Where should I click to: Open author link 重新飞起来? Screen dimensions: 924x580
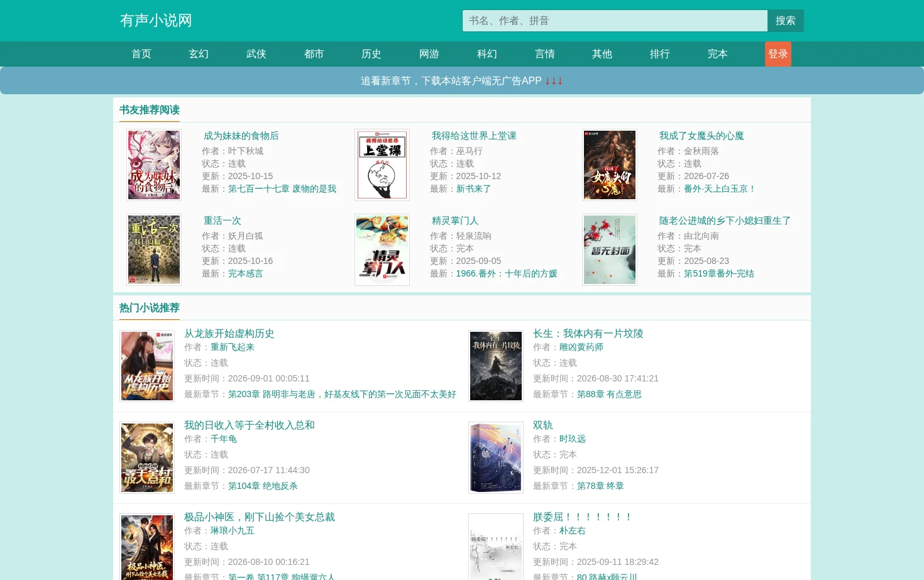pos(233,347)
